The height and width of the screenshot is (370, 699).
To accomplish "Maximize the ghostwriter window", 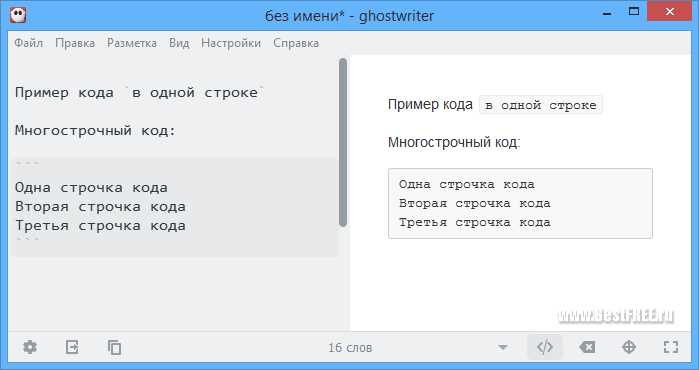I will point(633,11).
